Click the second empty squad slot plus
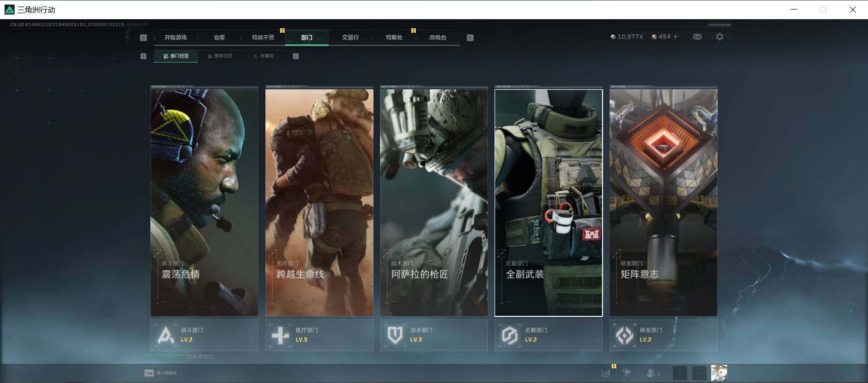The image size is (868, 383). coord(699,373)
